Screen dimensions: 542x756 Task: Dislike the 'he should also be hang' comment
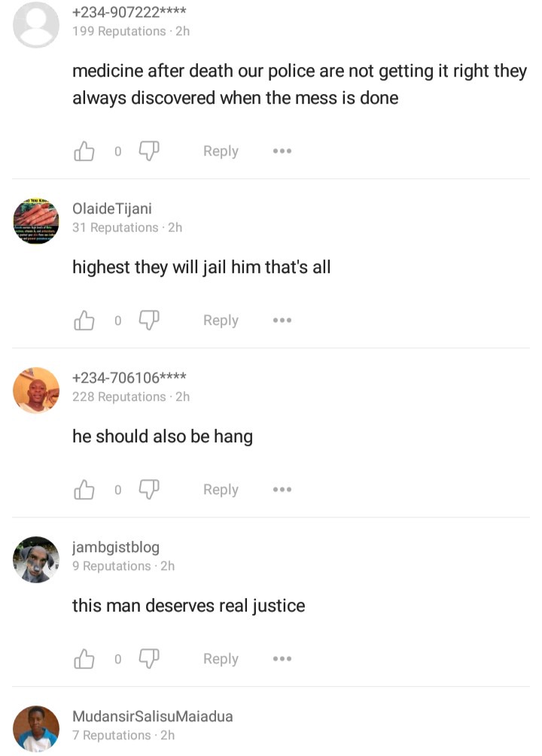coord(149,490)
